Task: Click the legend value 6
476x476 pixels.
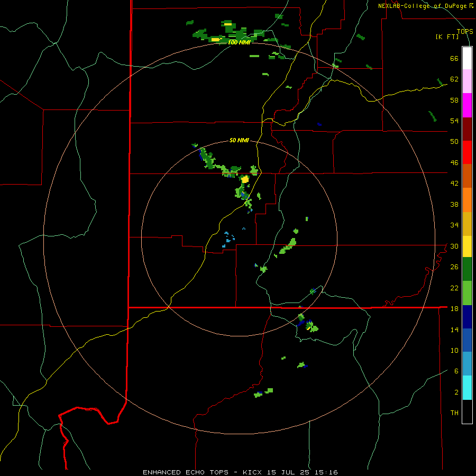Action: tap(456, 371)
